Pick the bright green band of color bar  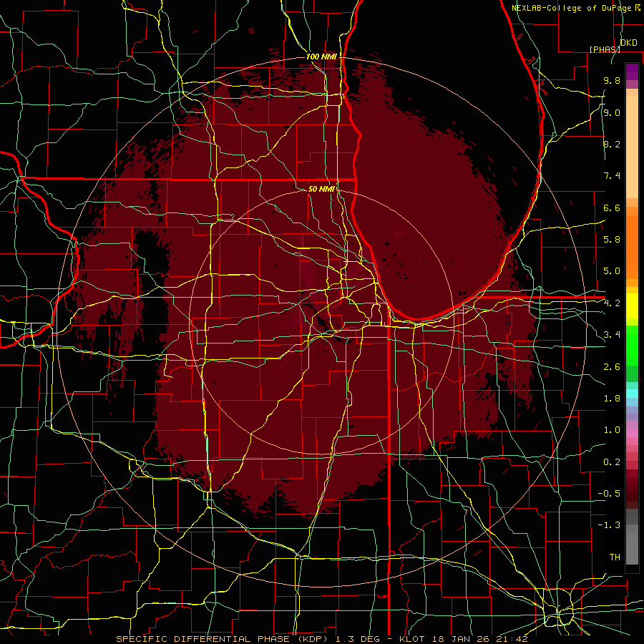pyautogui.click(x=632, y=346)
